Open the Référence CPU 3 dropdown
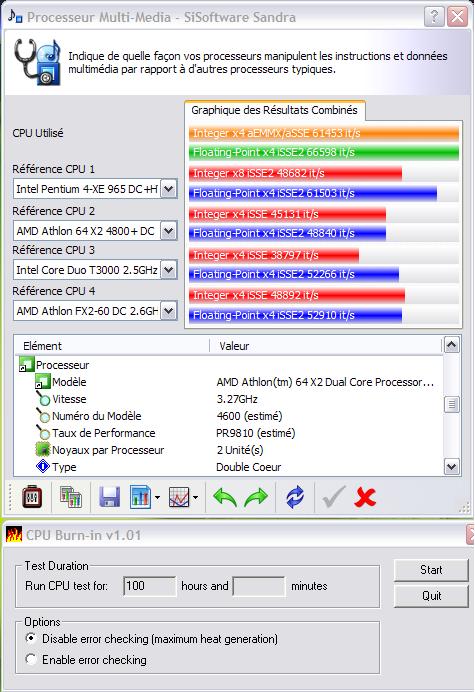This screenshot has width=475, height=692. tap(168, 270)
